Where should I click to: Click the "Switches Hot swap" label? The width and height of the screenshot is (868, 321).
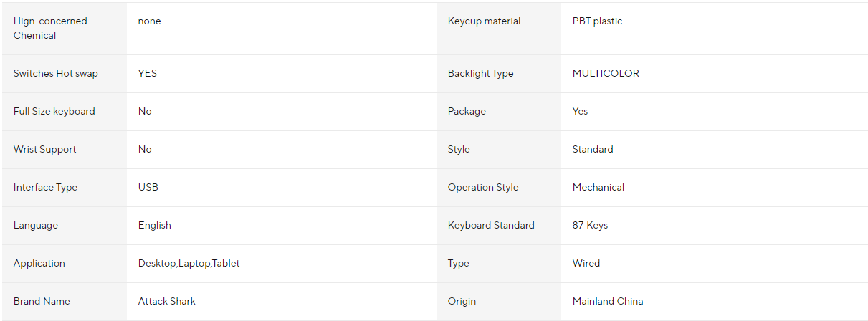point(56,74)
